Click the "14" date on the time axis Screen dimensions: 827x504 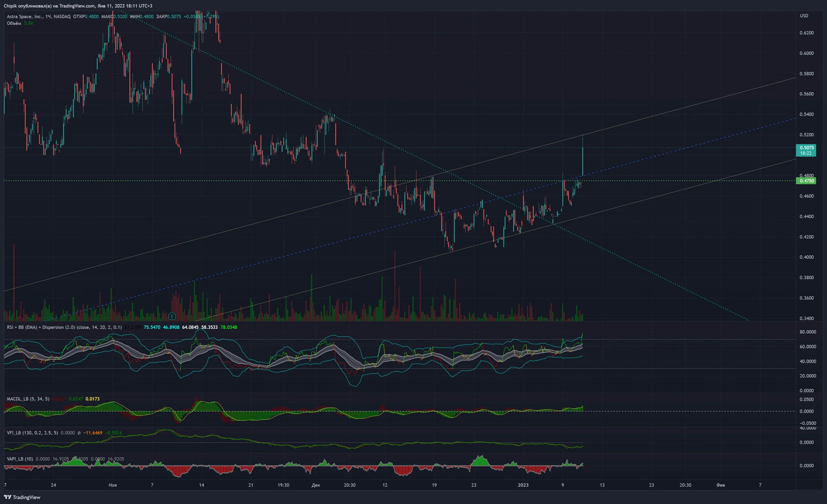pos(202,485)
